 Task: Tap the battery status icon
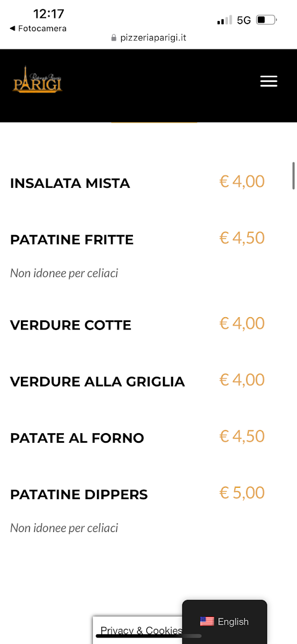coord(266,20)
